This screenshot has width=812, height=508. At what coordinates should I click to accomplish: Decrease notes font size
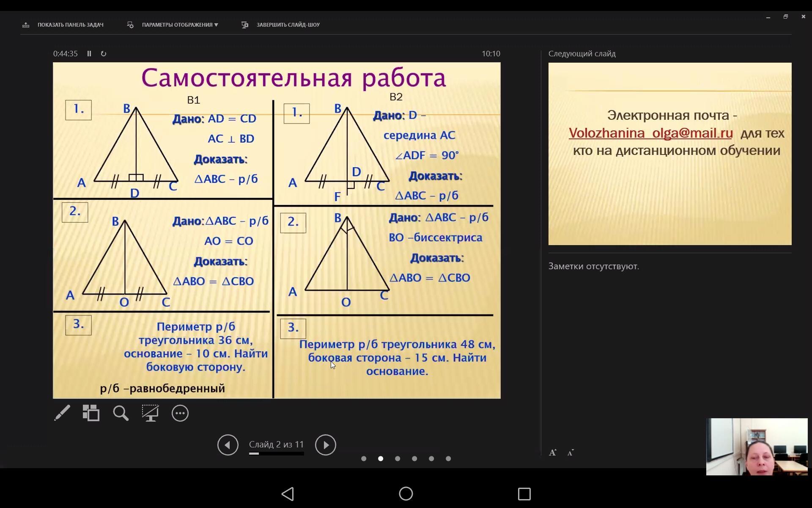pos(571,453)
